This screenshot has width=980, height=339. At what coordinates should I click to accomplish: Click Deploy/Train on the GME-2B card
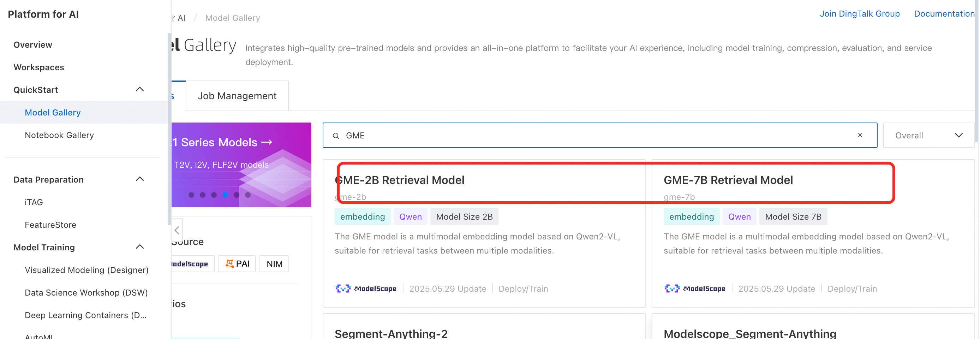523,289
